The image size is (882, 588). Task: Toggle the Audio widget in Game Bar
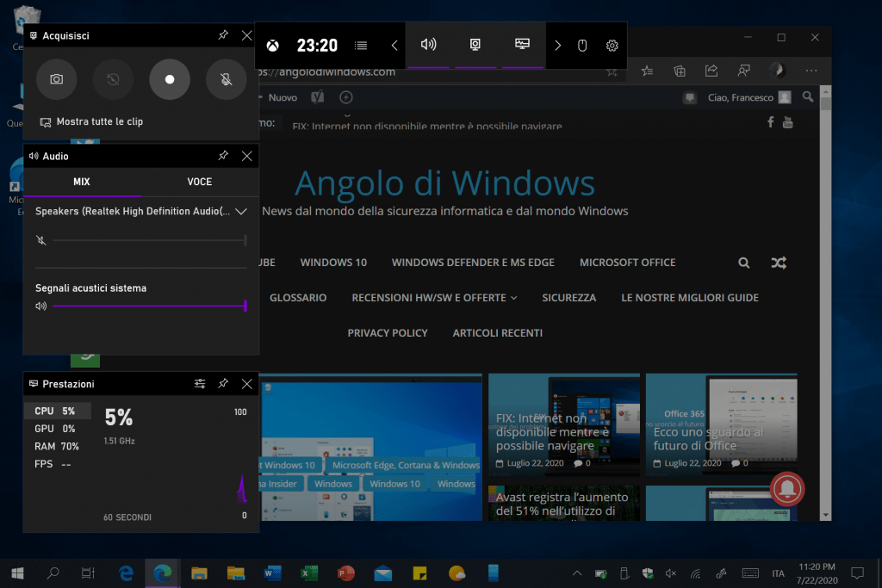tap(428, 45)
